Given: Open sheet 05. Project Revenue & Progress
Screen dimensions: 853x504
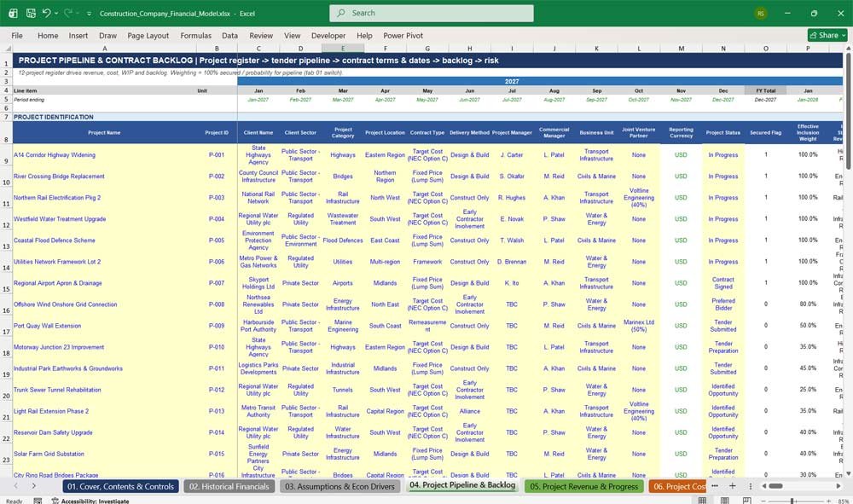Looking at the screenshot, I should [583, 487].
